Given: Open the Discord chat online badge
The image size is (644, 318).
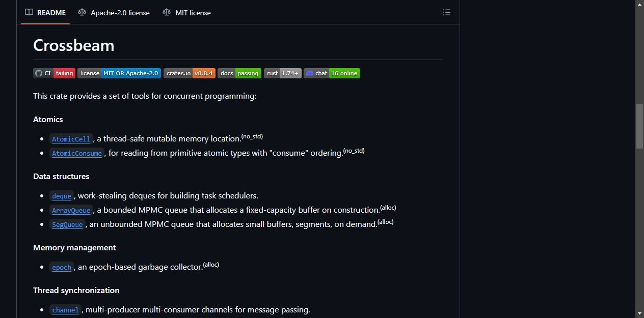Looking at the screenshot, I should 332,73.
